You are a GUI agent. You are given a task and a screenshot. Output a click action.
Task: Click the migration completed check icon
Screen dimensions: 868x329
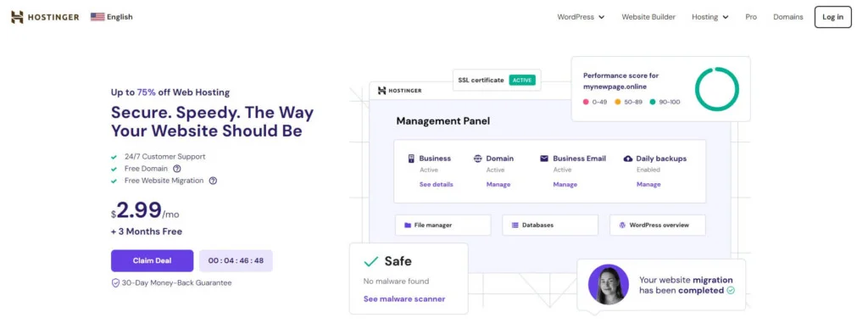pos(731,290)
